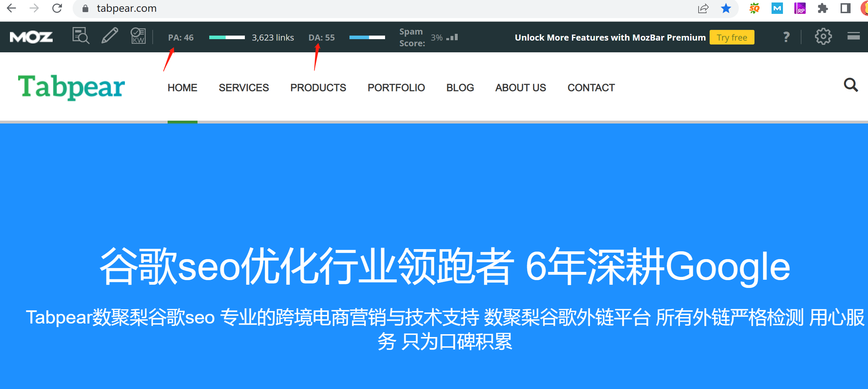Image resolution: width=868 pixels, height=389 pixels.
Task: Open MozBar help question mark
Action: (787, 37)
